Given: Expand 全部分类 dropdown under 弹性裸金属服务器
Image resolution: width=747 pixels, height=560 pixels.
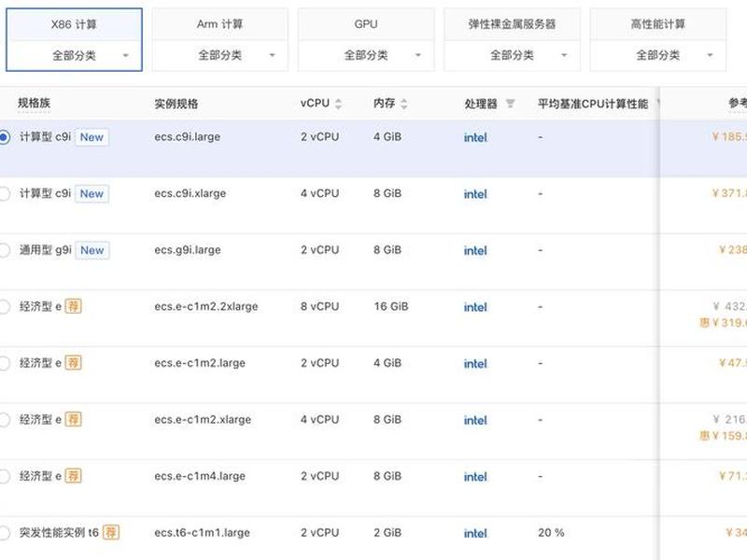Looking at the screenshot, I should click(512, 55).
